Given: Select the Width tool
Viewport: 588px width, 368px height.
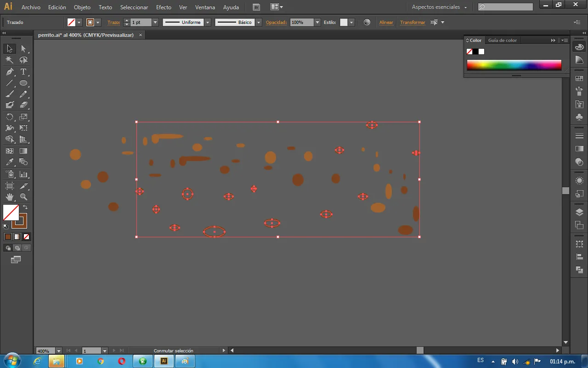Looking at the screenshot, I should [x=10, y=128].
